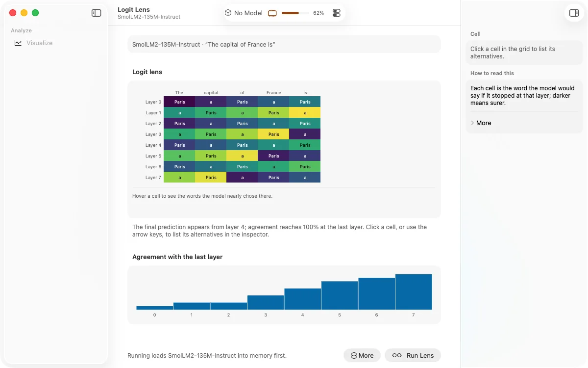
Task: Select Layer 6 cell under 'is'
Action: 305,167
